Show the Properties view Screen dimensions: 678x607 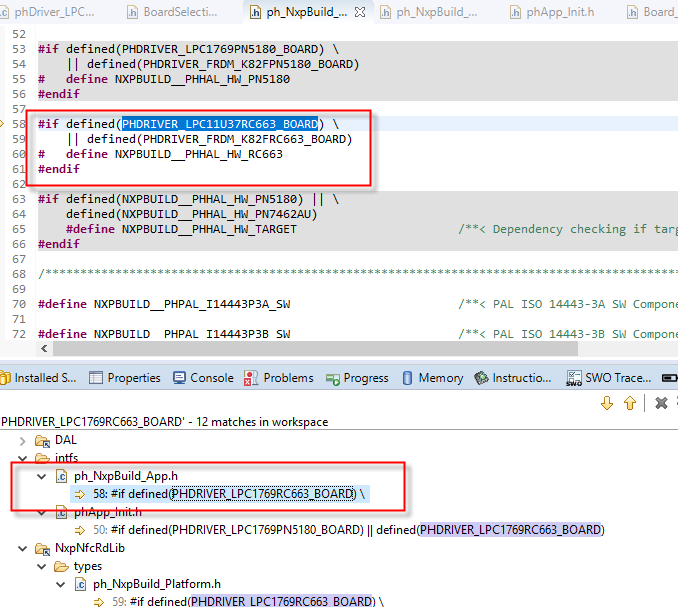pos(125,378)
